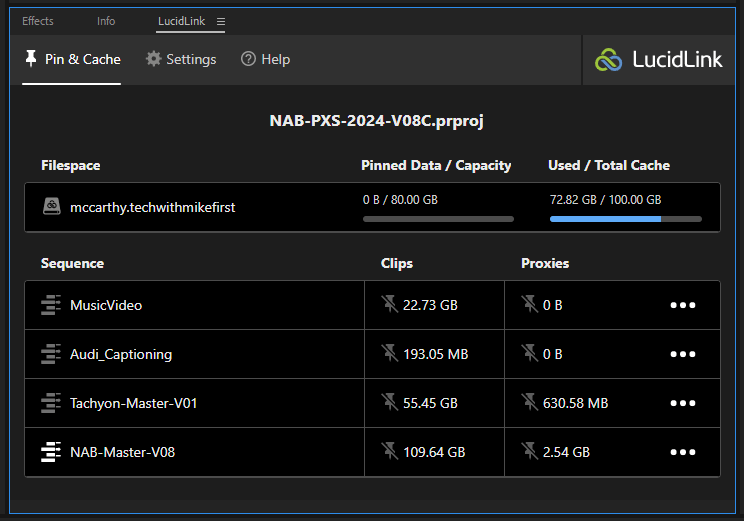Select the Tachyon-Master-V01 sequence name
Image resolution: width=744 pixels, height=521 pixels.
tap(133, 403)
